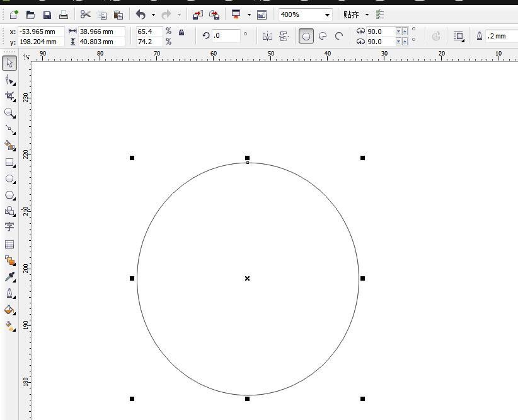
Task: Open the application launcher icon
Action: coord(236,15)
